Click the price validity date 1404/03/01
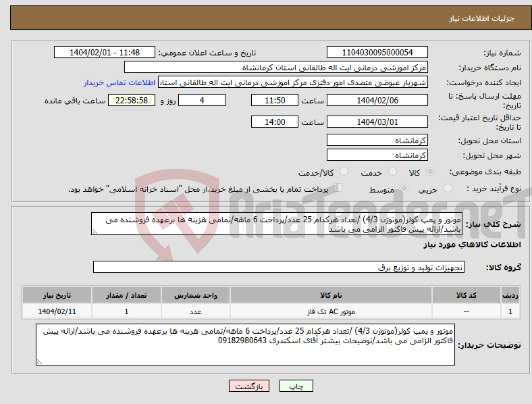 coord(377,122)
